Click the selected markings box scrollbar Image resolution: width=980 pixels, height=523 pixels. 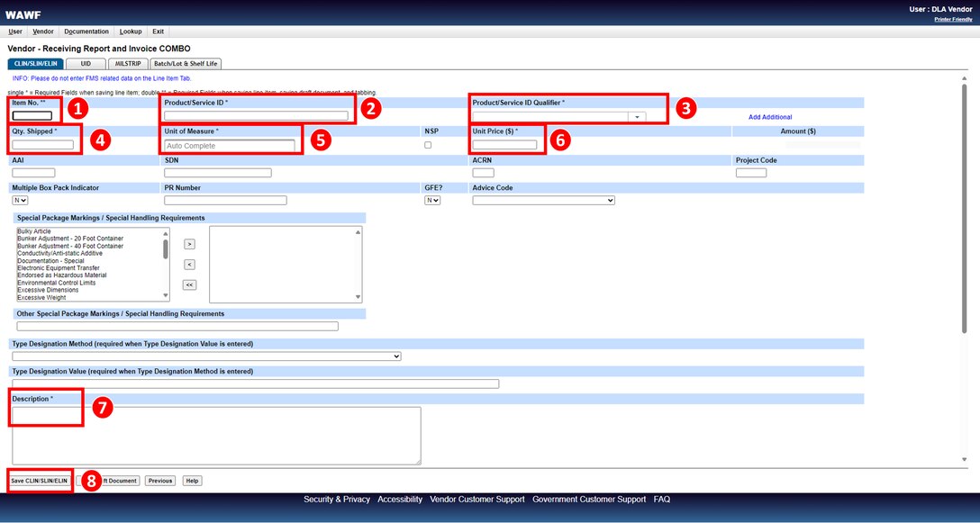[x=358, y=265]
